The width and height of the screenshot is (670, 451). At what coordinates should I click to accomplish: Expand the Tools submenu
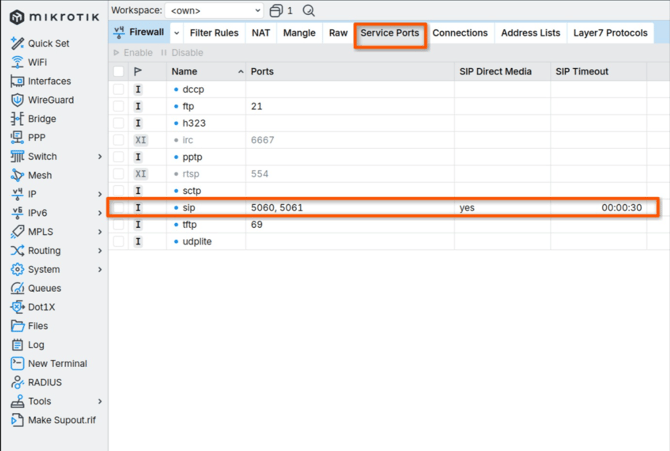tap(100, 401)
